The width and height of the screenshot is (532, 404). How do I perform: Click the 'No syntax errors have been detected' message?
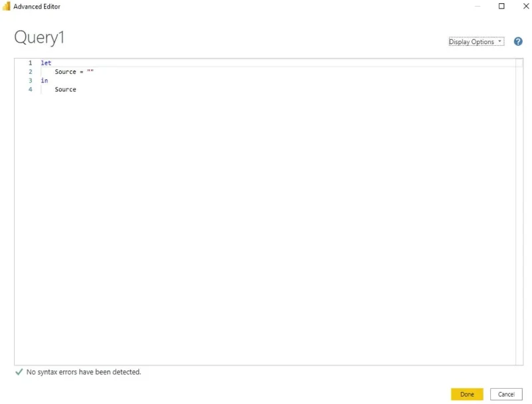coord(84,372)
